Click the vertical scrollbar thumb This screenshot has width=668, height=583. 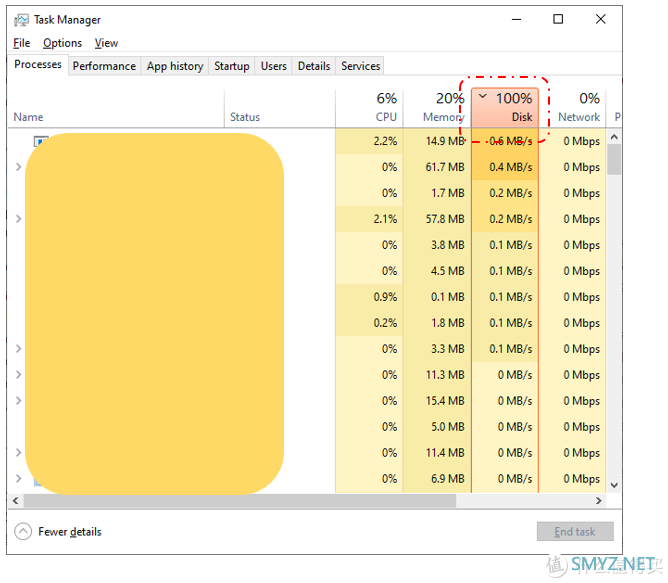pos(614,160)
